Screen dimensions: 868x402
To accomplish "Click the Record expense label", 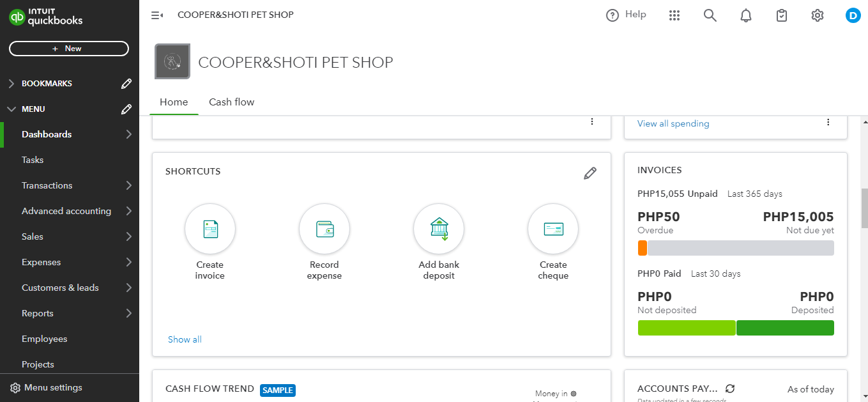I will pos(324,270).
